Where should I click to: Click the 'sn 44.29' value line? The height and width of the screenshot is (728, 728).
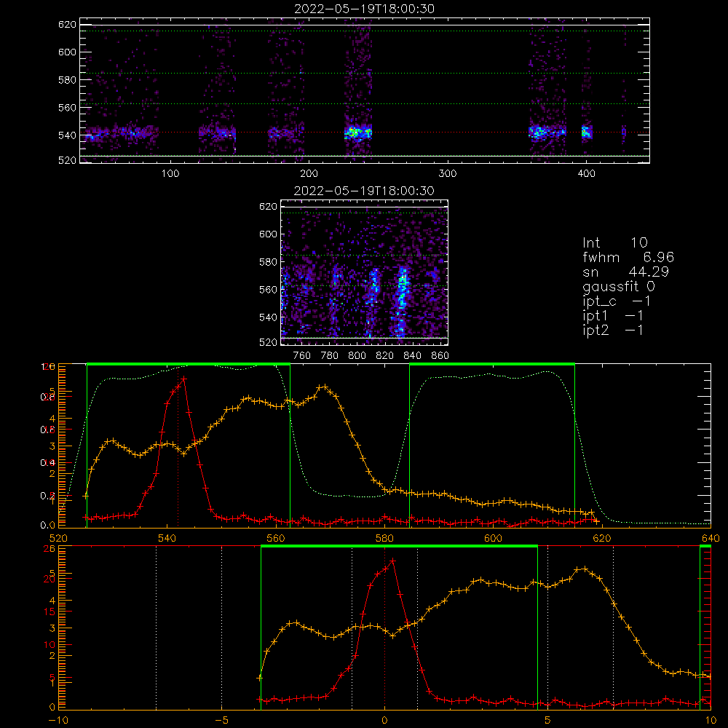click(x=625, y=272)
